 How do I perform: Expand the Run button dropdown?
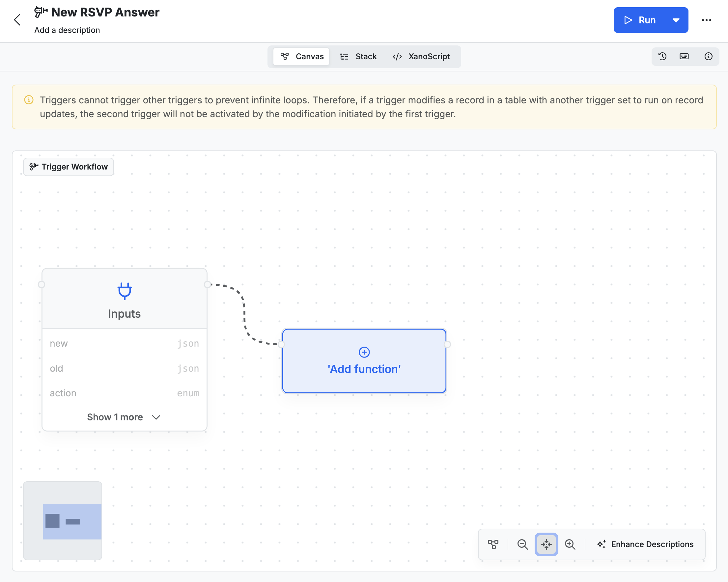pyautogui.click(x=676, y=20)
